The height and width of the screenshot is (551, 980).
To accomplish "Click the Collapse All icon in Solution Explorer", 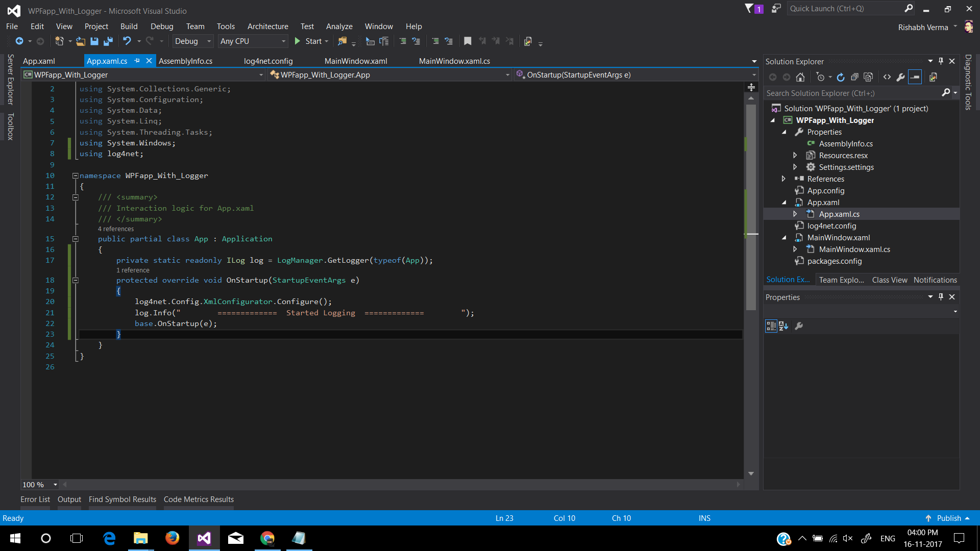I will (855, 77).
